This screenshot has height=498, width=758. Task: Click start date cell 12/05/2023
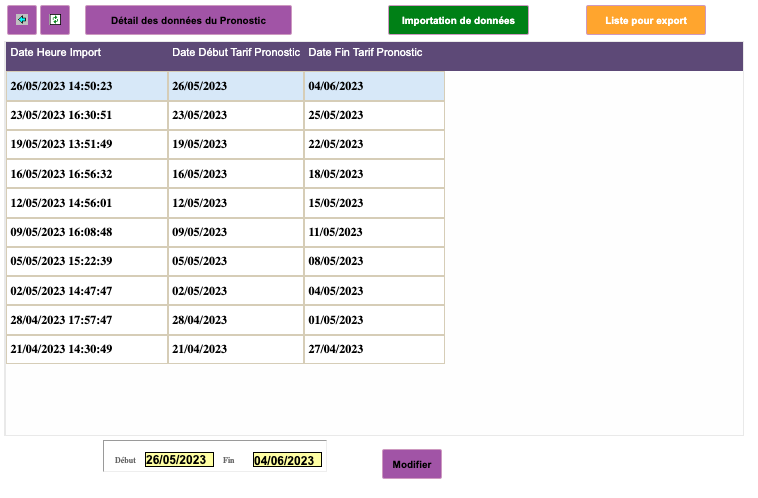236,203
